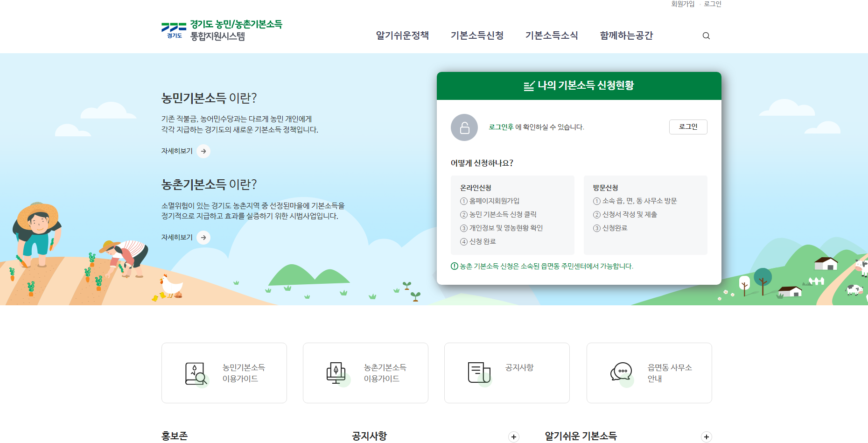Open the 함께하는공간 menu
This screenshot has height=443, width=868.
(626, 35)
